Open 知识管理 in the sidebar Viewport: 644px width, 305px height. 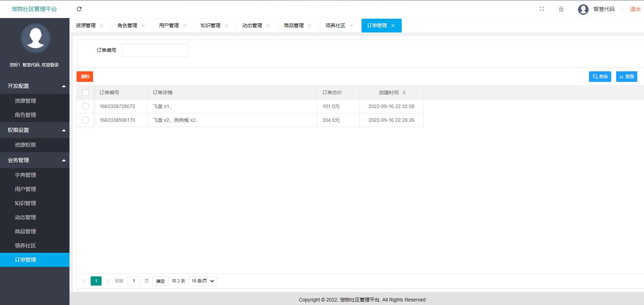click(35, 203)
